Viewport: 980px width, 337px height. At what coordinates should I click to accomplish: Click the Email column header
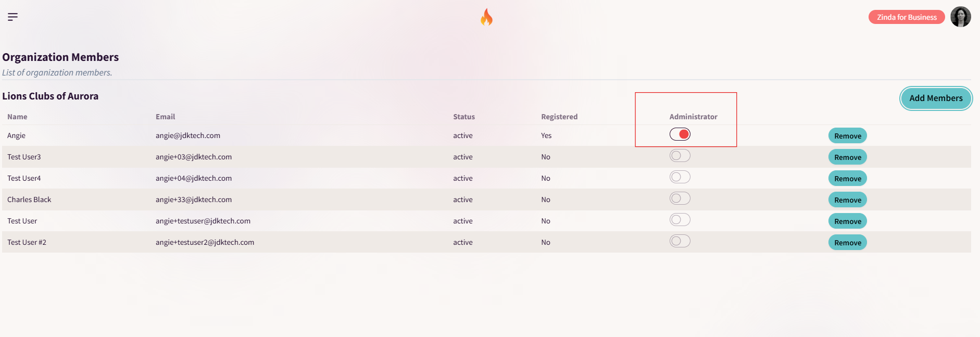165,117
